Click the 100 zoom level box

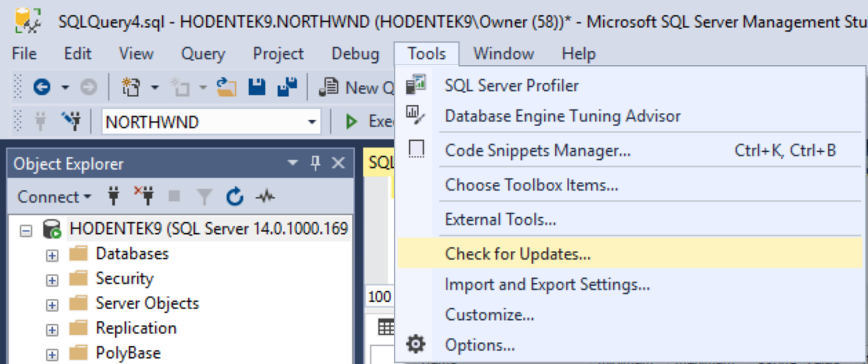(379, 297)
